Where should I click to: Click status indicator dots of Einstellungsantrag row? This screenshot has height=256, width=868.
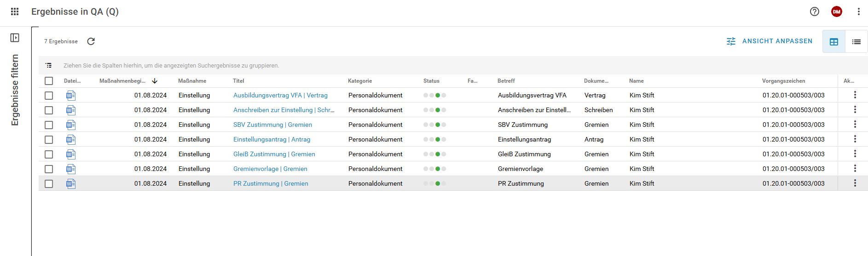point(434,139)
